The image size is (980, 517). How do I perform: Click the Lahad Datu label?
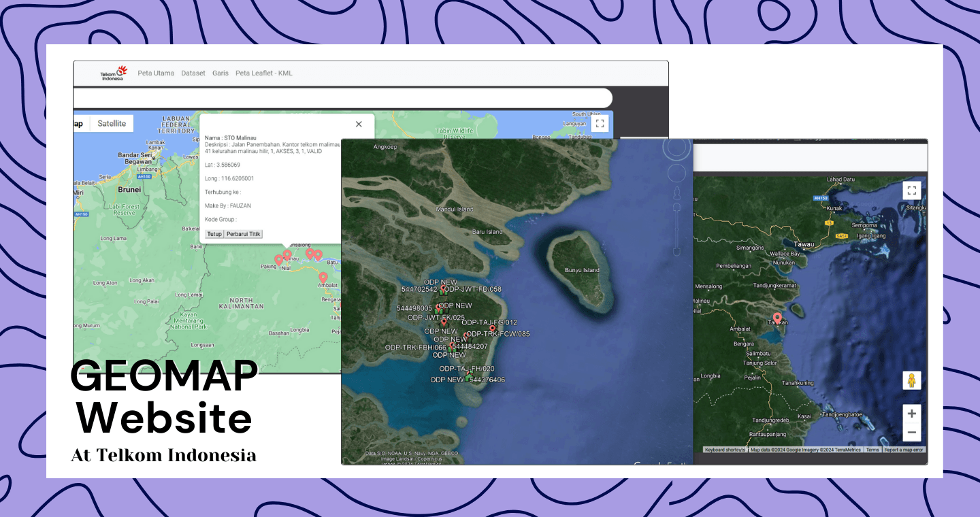(x=840, y=180)
